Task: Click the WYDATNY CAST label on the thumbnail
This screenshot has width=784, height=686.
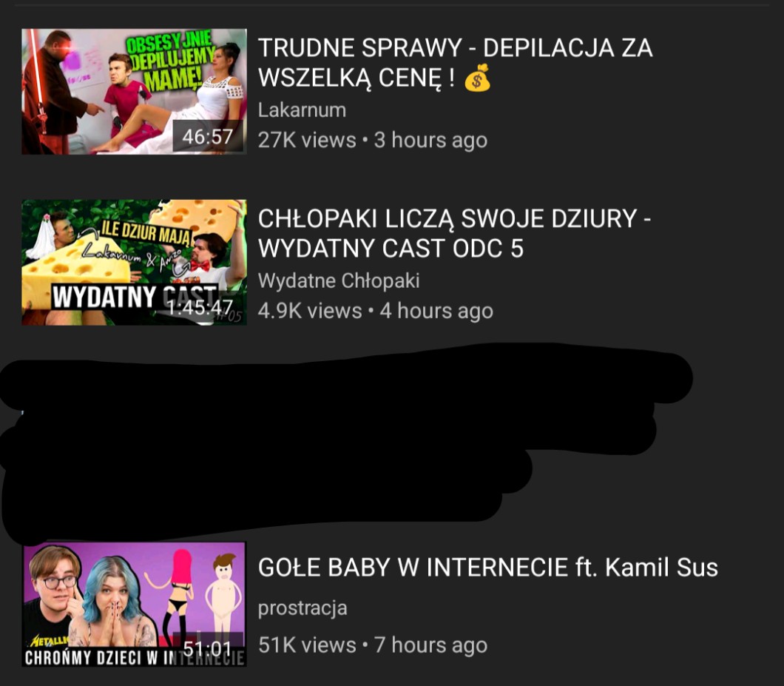Action: pos(134,297)
